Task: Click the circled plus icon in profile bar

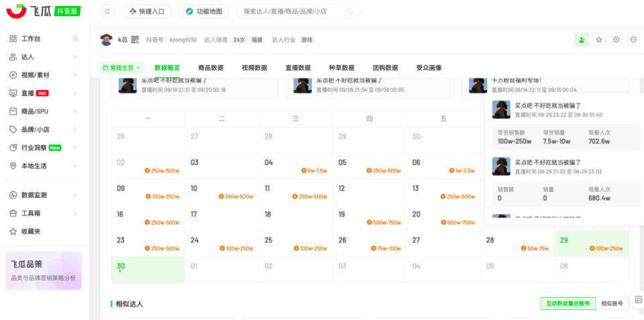Action: point(616,40)
